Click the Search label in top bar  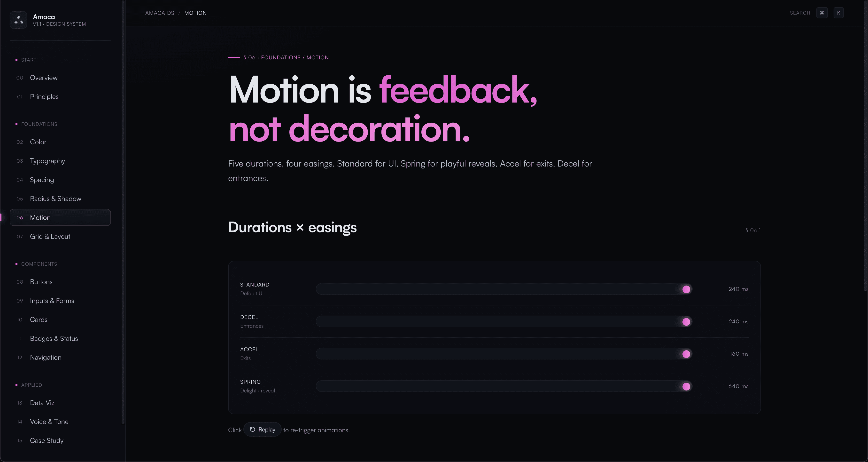800,13
